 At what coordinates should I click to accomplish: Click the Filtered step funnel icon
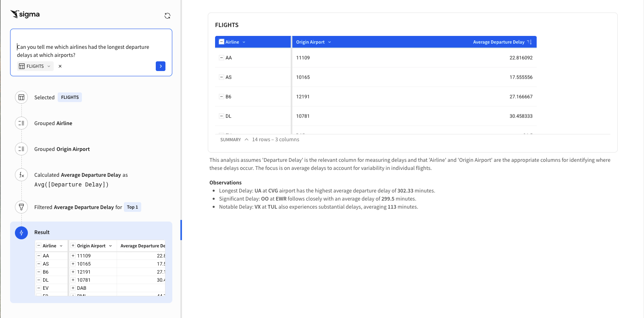click(21, 207)
